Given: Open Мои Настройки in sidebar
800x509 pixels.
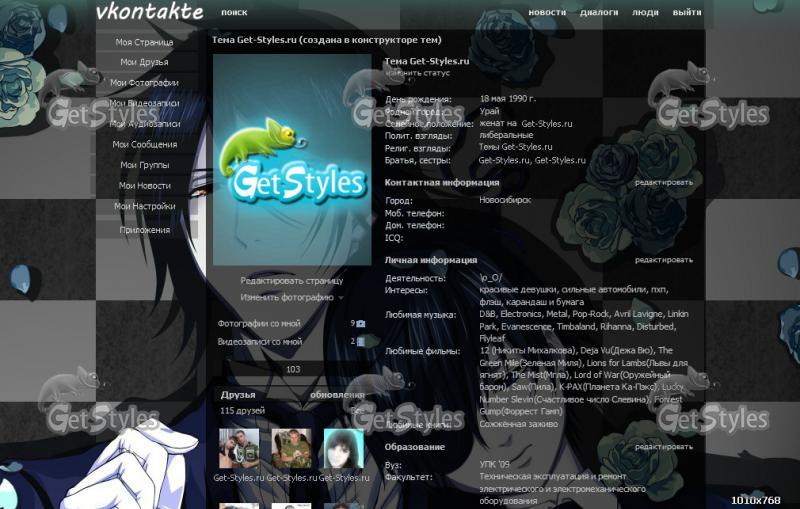Looking at the screenshot, I should click(144, 206).
